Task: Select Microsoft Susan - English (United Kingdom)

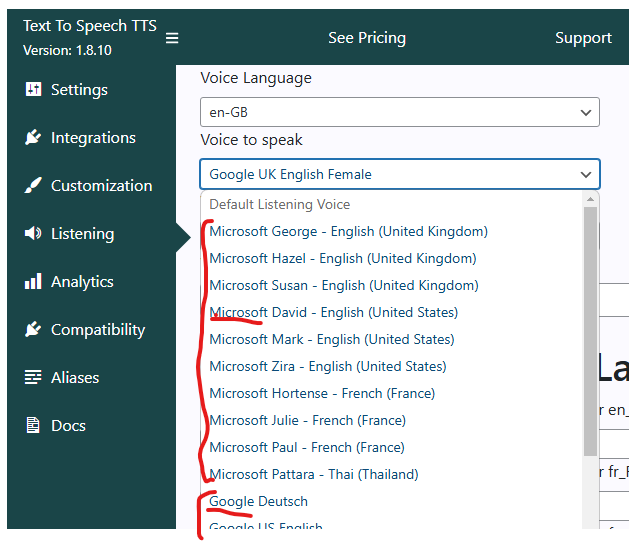Action: coord(392,285)
